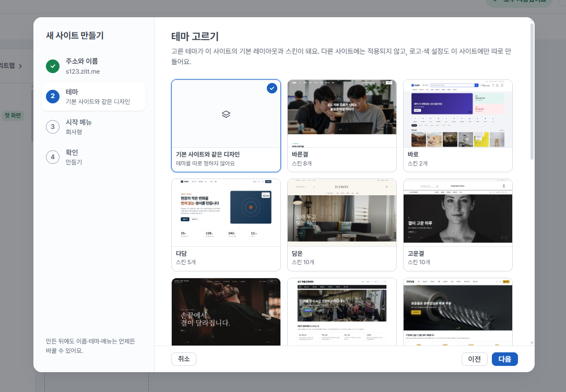Click the layers icon in the default design card
Screen dimensions: 566x392
coord(226,114)
